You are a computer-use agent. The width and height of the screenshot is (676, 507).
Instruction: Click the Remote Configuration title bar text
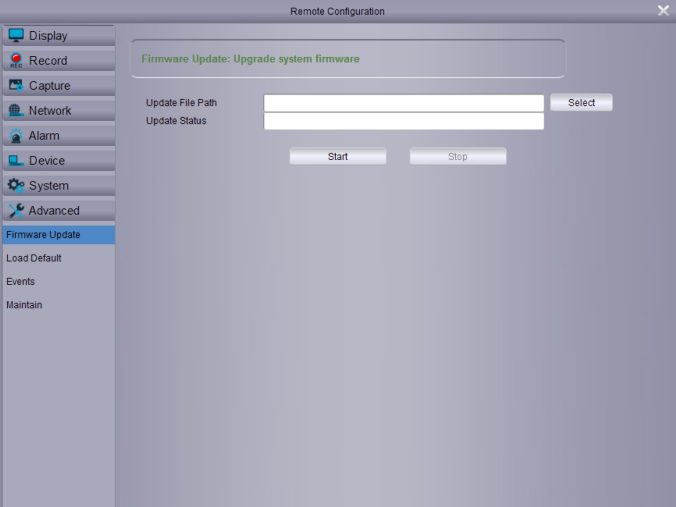pyautogui.click(x=337, y=11)
